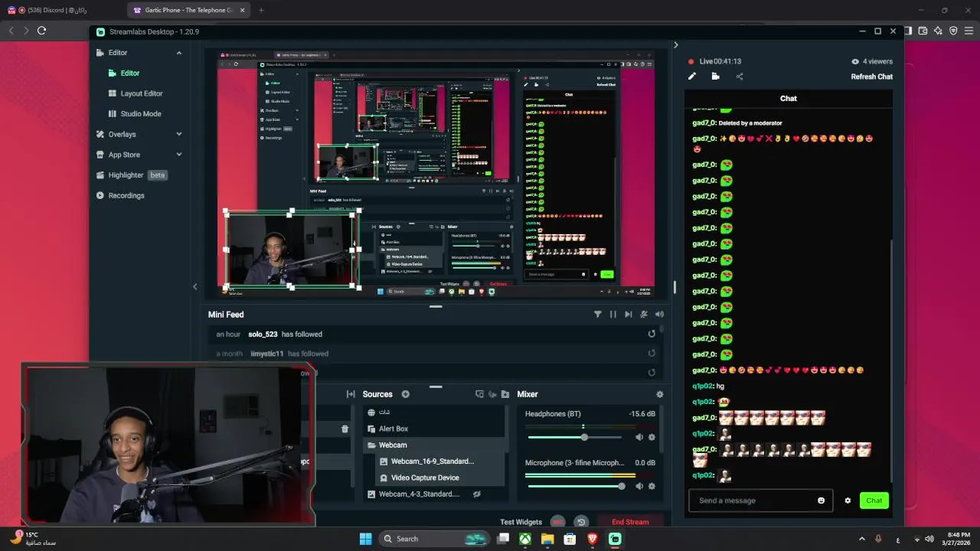Viewport: 980px width, 551px height.
Task: Open Recordings in sidebar
Action: pos(126,195)
